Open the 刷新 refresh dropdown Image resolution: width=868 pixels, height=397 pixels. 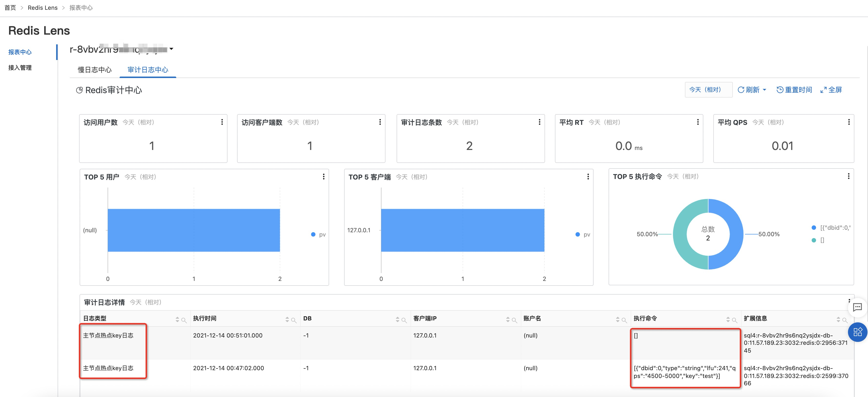(752, 89)
